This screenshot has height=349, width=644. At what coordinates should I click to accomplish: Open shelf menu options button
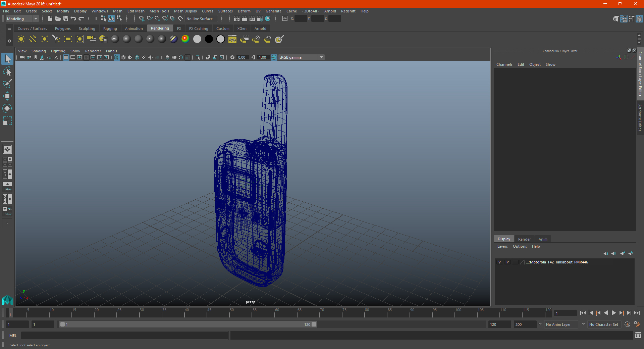click(x=9, y=29)
